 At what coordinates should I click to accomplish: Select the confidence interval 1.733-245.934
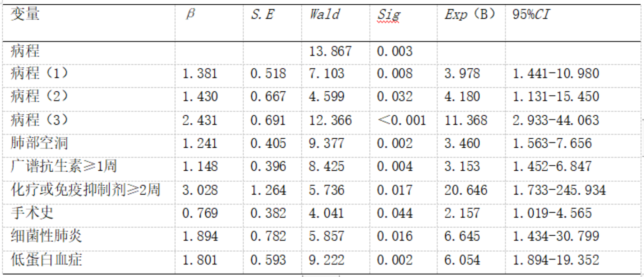559,190
